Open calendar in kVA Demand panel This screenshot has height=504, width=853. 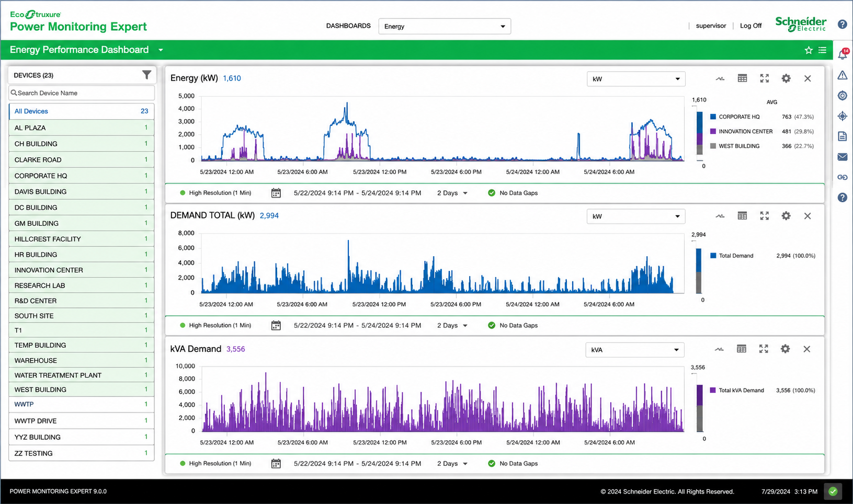276,463
